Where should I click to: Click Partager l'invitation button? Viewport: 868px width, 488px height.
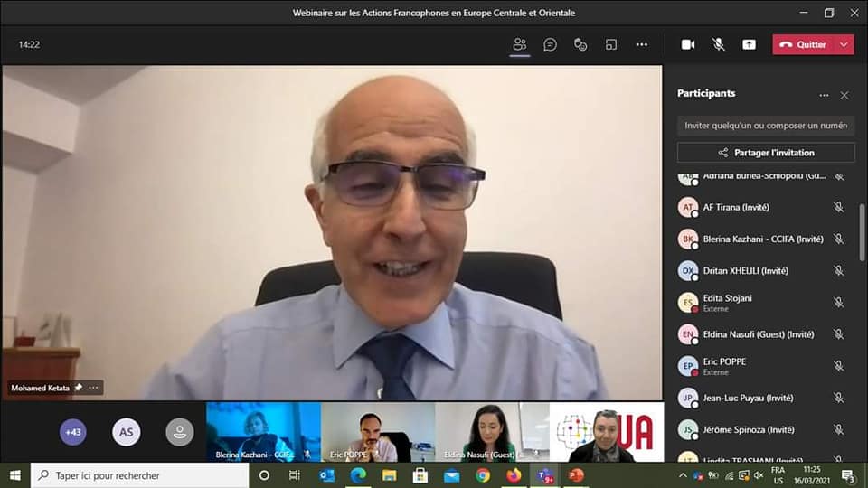[x=766, y=153]
